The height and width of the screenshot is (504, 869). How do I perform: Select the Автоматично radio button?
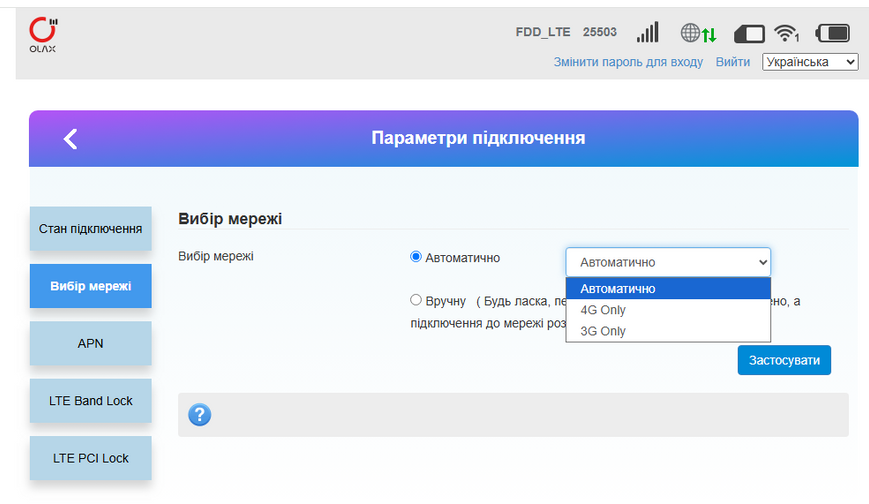416,257
